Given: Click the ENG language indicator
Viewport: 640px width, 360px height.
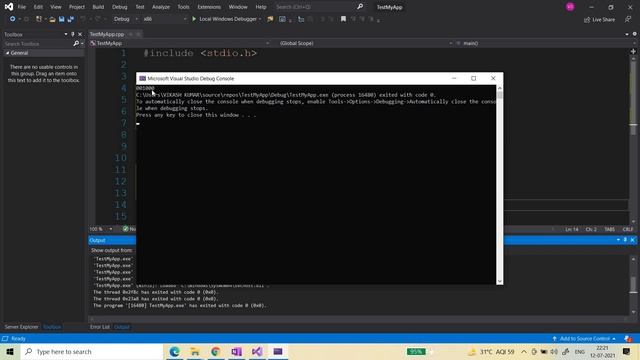Looking at the screenshot, I should click(x=580, y=351).
